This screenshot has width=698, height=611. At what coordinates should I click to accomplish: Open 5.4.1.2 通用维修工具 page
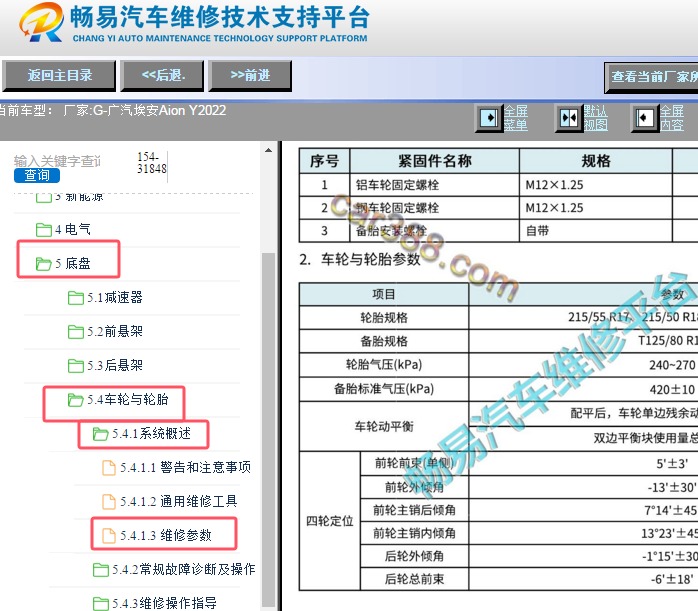tap(179, 501)
